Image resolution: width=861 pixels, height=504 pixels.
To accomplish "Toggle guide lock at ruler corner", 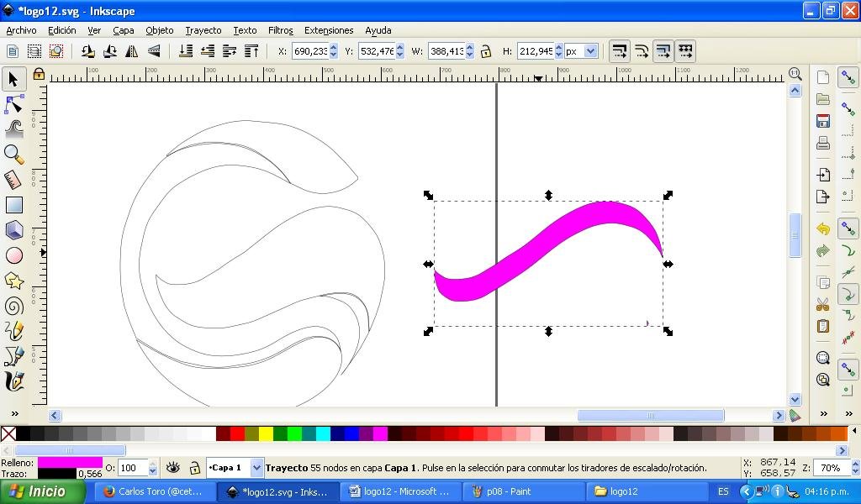I will pyautogui.click(x=39, y=73).
